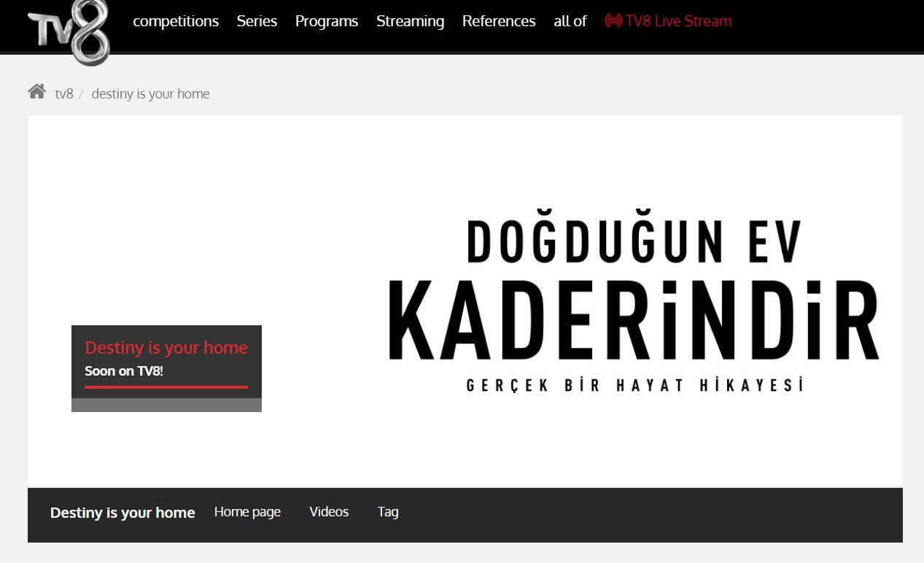Go to the tv8 breadcrumb link
The width and height of the screenshot is (924, 563).
point(64,94)
